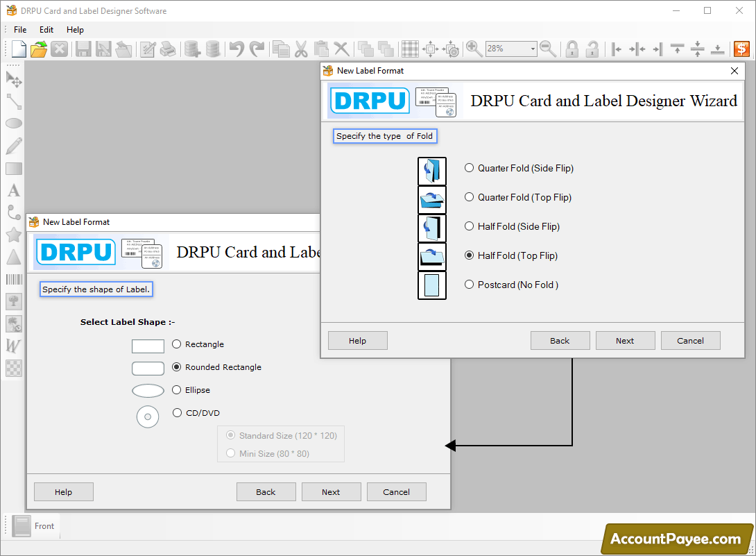Click Next in fold type wizard
The height and width of the screenshot is (556, 756).
(625, 341)
